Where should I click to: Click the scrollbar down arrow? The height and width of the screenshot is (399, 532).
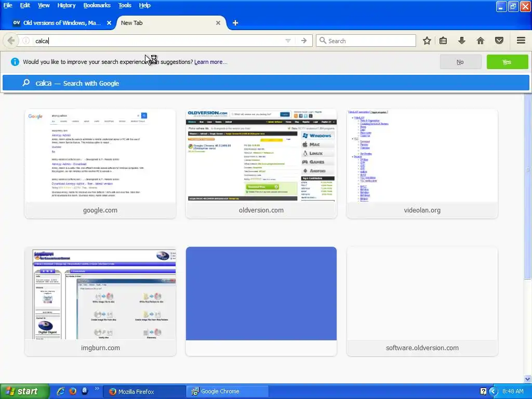(x=528, y=379)
